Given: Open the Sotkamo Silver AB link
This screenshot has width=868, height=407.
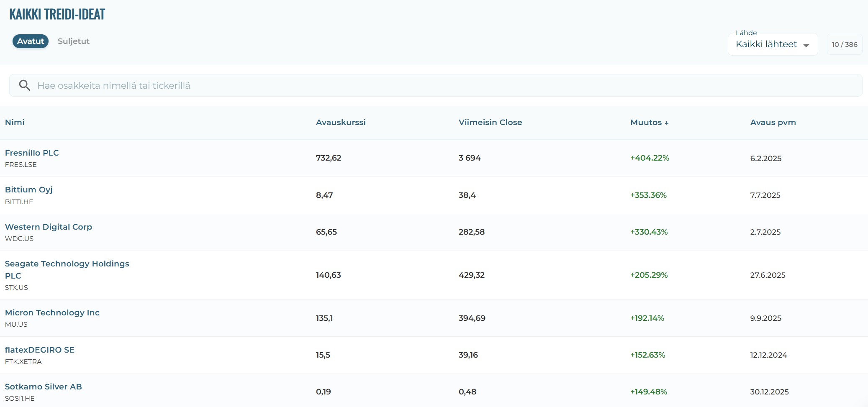Looking at the screenshot, I should (44, 387).
